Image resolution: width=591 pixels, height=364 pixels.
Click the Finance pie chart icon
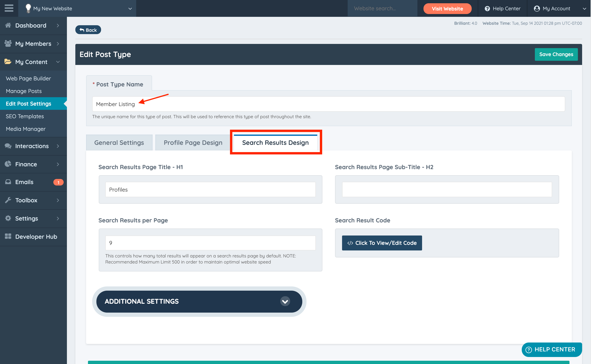coord(8,164)
